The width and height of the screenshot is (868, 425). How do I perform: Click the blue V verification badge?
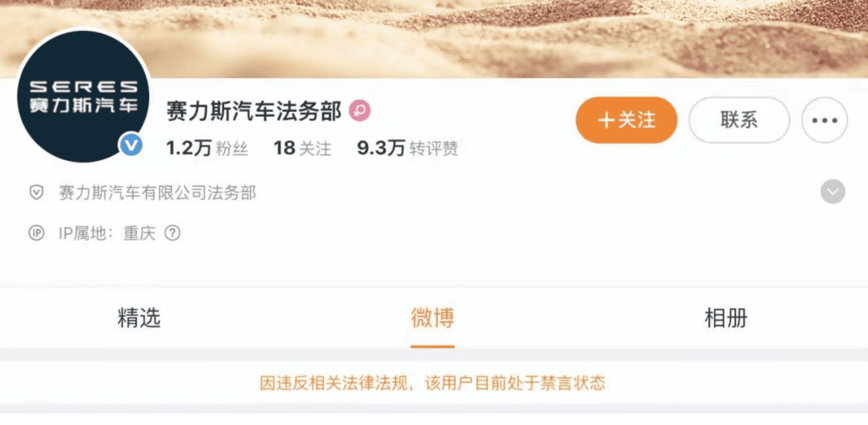131,145
